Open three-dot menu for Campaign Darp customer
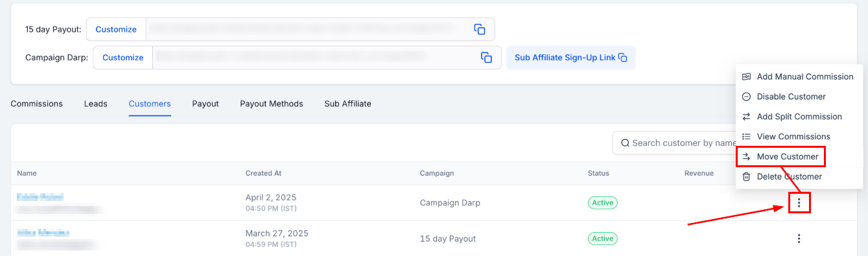This screenshot has height=256, width=868. [799, 203]
